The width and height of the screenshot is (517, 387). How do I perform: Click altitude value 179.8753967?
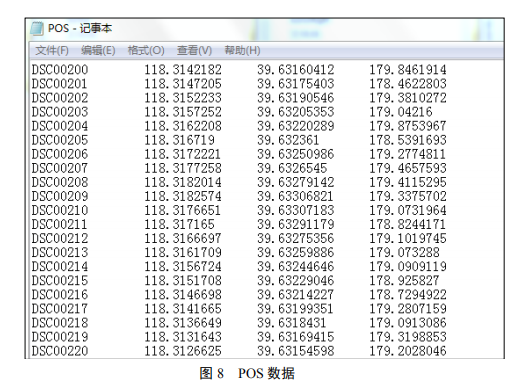click(x=408, y=126)
